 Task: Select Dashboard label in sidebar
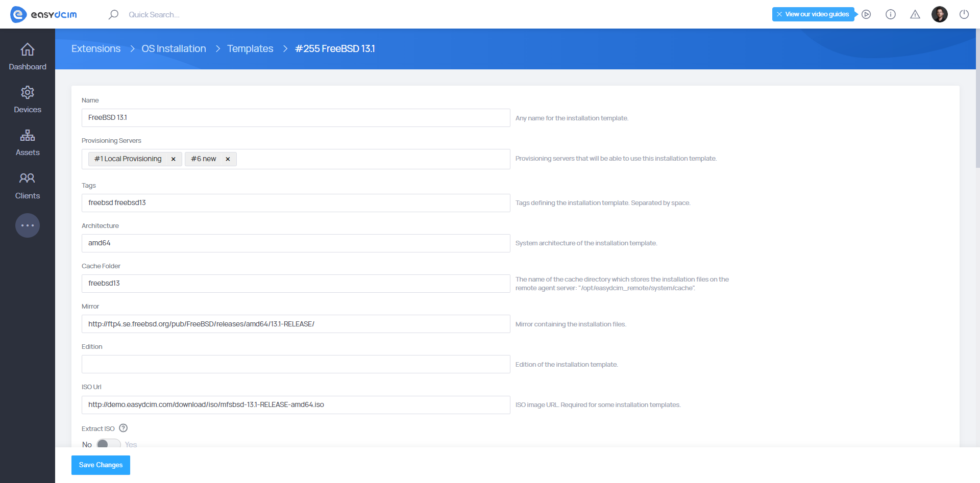pyautogui.click(x=28, y=67)
